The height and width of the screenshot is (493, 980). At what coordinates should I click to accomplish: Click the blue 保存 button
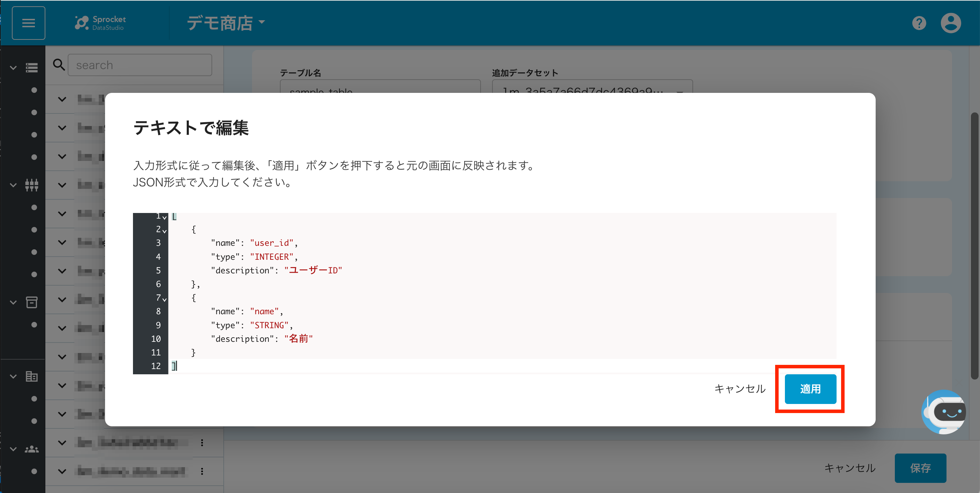point(920,468)
